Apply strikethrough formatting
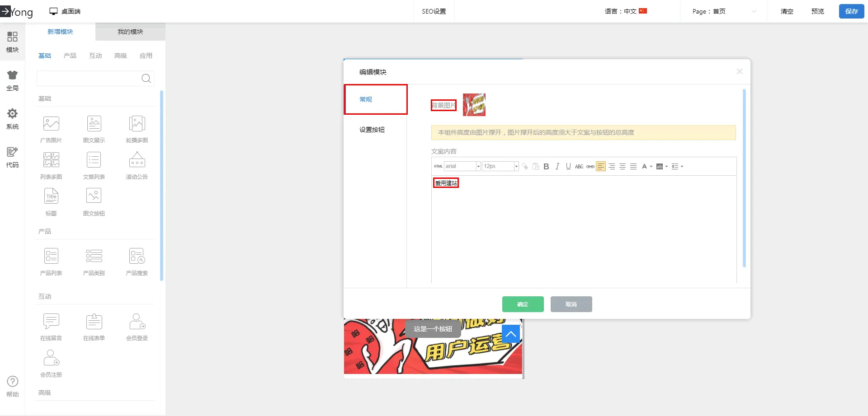This screenshot has width=868, height=416. click(579, 167)
